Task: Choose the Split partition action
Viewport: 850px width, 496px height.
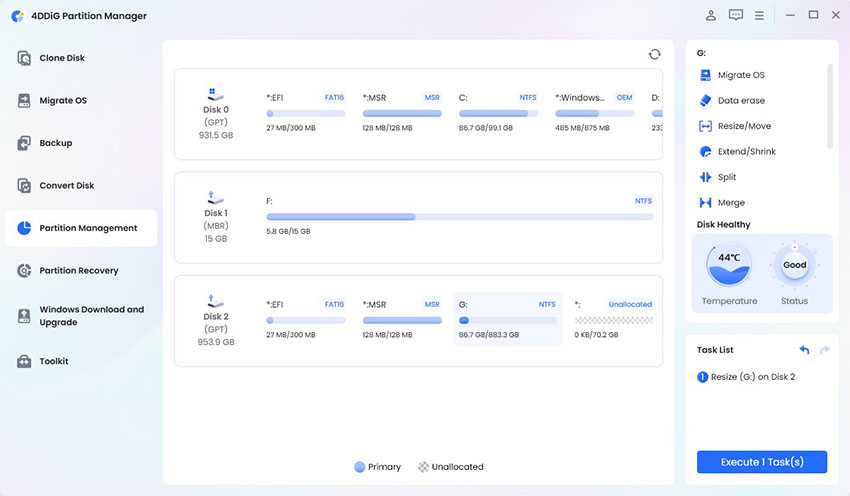Action: pyautogui.click(x=726, y=177)
